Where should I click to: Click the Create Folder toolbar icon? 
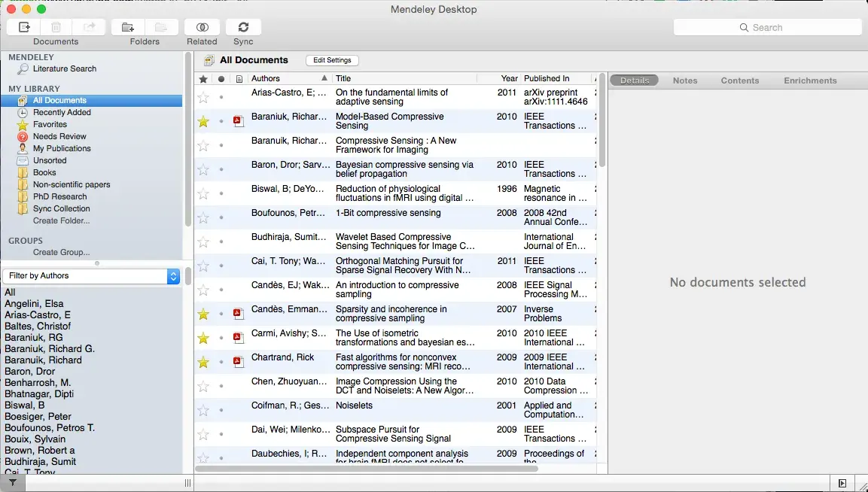point(128,27)
